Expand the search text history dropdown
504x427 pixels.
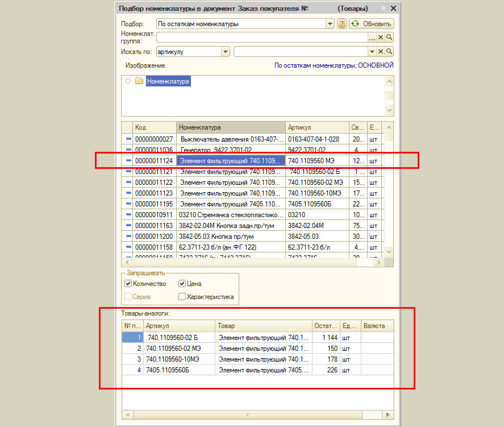coord(372,52)
